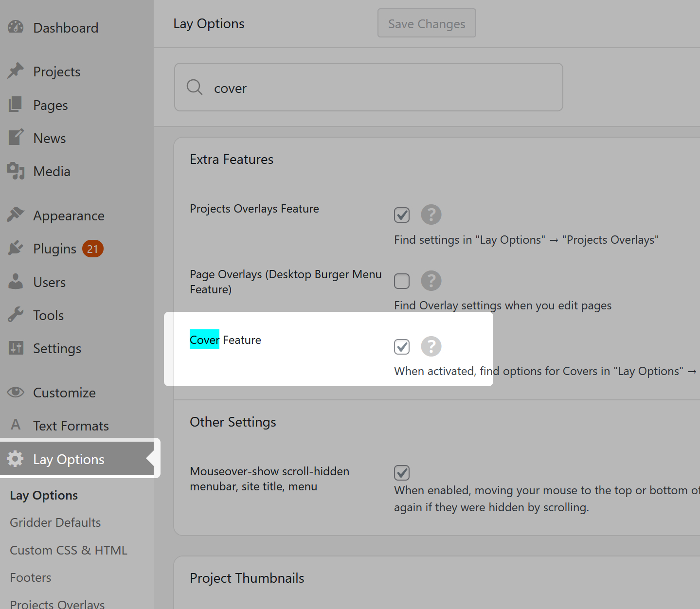
Task: Click the Customize eye icon
Action: point(16,392)
